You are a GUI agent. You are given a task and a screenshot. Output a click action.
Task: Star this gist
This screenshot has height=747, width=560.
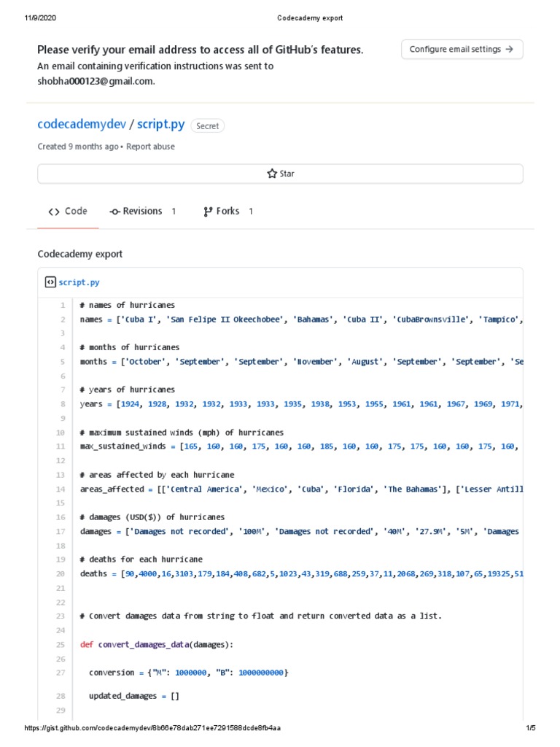pos(280,174)
